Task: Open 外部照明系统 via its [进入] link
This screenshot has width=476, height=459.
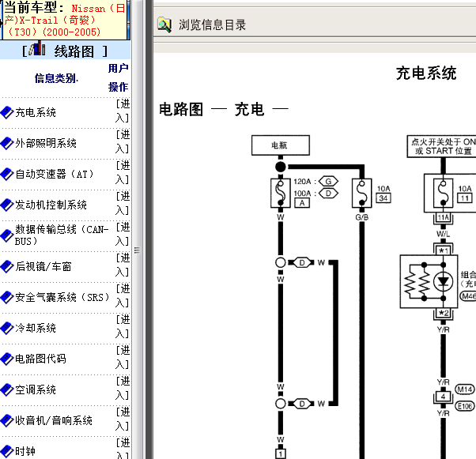Action: (123, 141)
